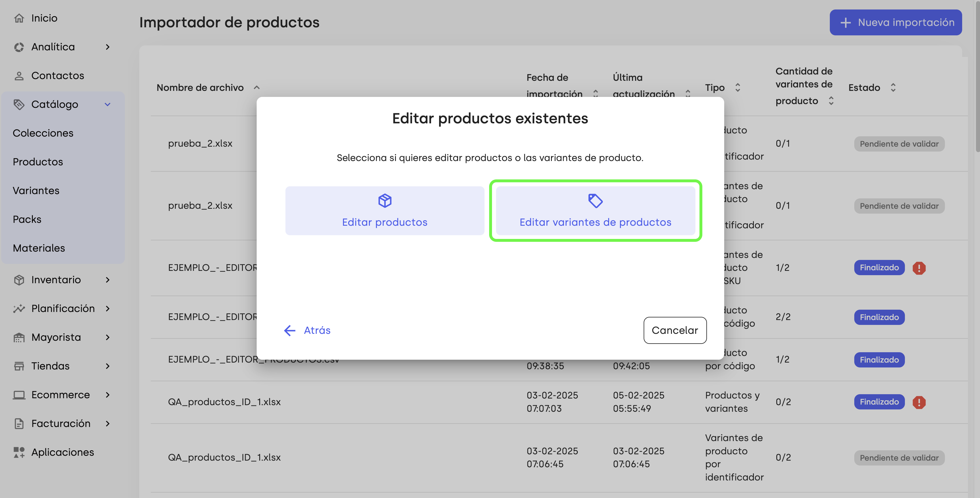Expand the Planificación submenu chevron
Image resolution: width=980 pixels, height=498 pixels.
(108, 308)
